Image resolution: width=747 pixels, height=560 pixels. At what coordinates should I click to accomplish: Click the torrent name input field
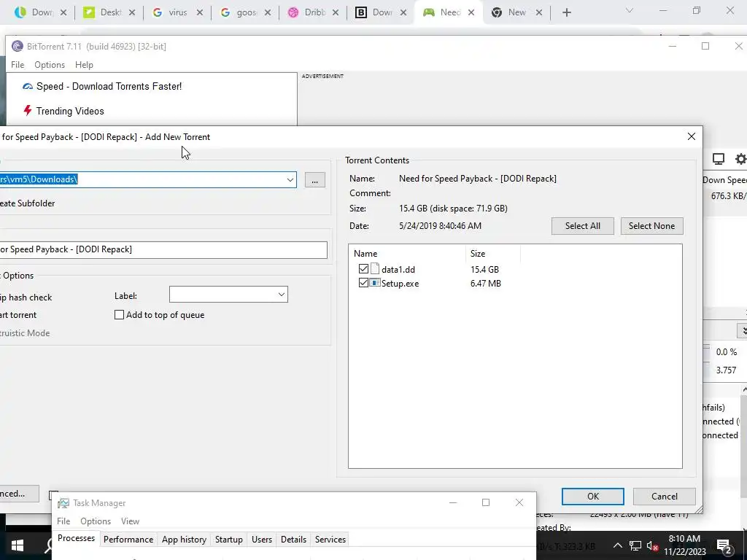pyautogui.click(x=163, y=249)
